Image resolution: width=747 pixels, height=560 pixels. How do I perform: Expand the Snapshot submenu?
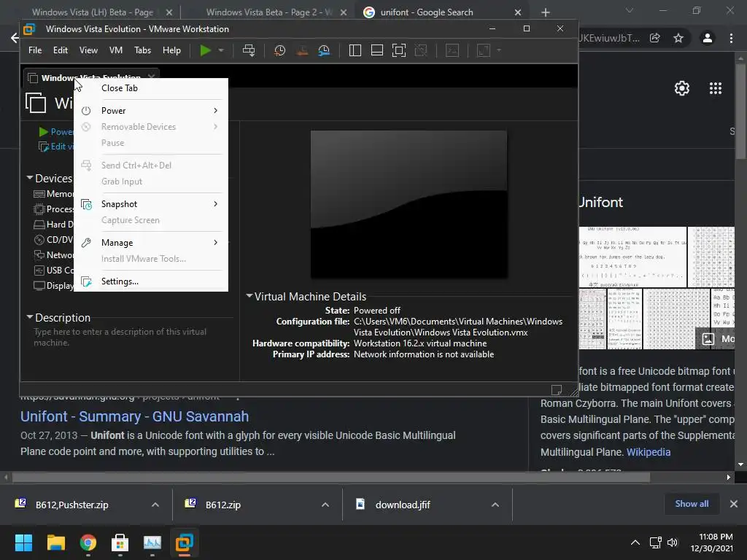click(x=151, y=204)
